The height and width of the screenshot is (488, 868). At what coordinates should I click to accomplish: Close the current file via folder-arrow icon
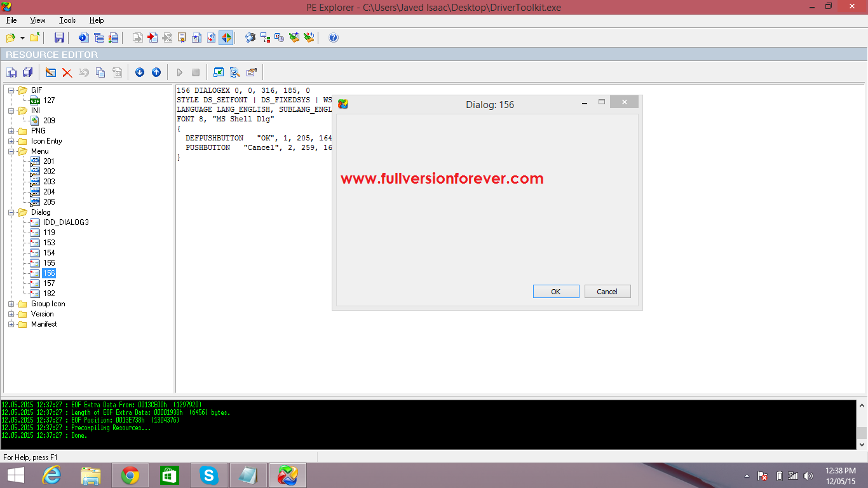[x=34, y=37]
